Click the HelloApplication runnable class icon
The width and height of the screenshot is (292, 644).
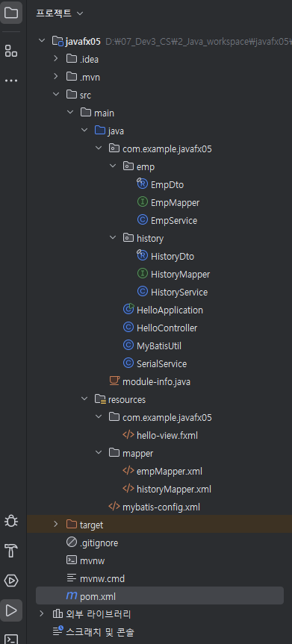point(128,309)
